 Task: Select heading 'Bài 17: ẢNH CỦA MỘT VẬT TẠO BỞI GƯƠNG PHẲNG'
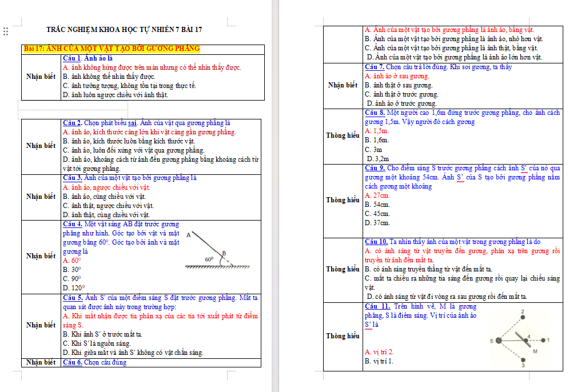click(x=112, y=49)
